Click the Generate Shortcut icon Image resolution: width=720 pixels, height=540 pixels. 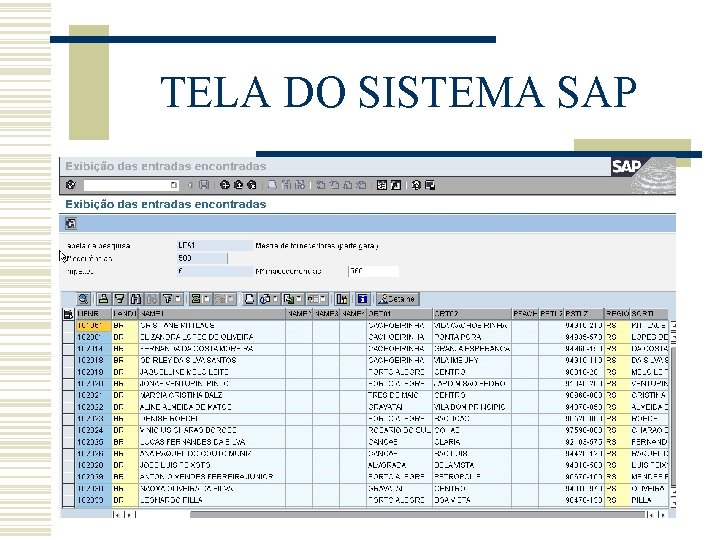point(395,185)
